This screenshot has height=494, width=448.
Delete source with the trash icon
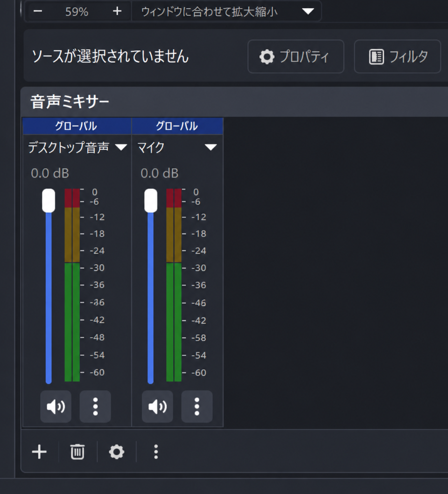click(77, 452)
